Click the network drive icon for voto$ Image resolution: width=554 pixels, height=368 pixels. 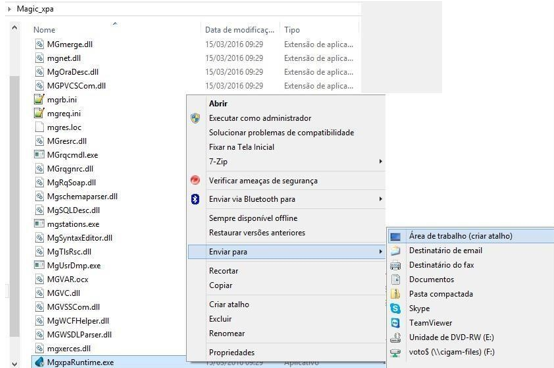(395, 352)
